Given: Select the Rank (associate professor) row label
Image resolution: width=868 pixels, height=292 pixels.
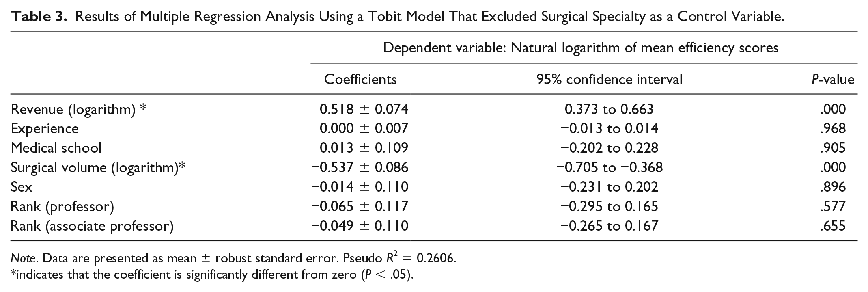Looking at the screenshot, I should (x=92, y=226).
